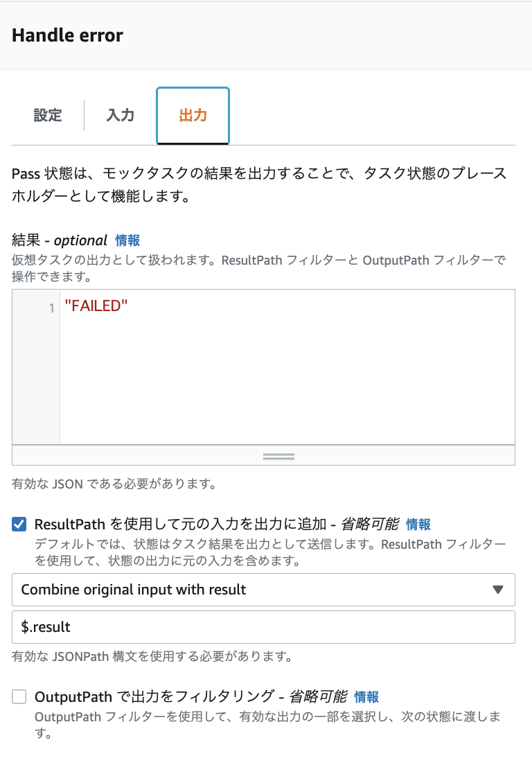
Task: Click the 情報 link for OutputPath filtering
Action: click(x=366, y=696)
